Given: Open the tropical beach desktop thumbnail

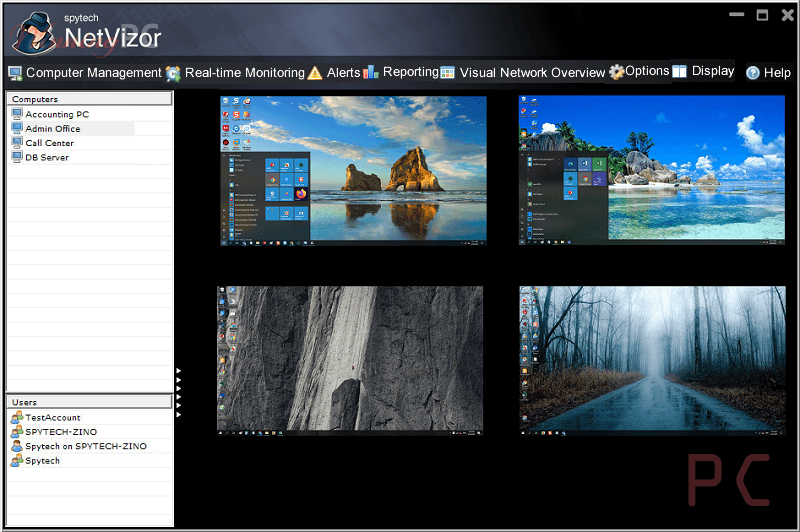Looking at the screenshot, I should [x=652, y=170].
